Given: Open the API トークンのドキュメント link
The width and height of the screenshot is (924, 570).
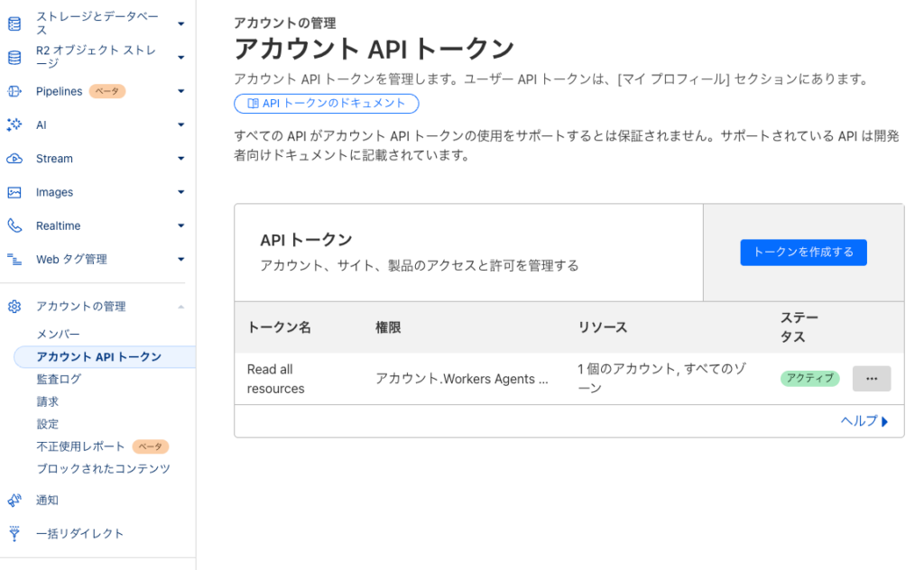Looking at the screenshot, I should click(x=326, y=104).
